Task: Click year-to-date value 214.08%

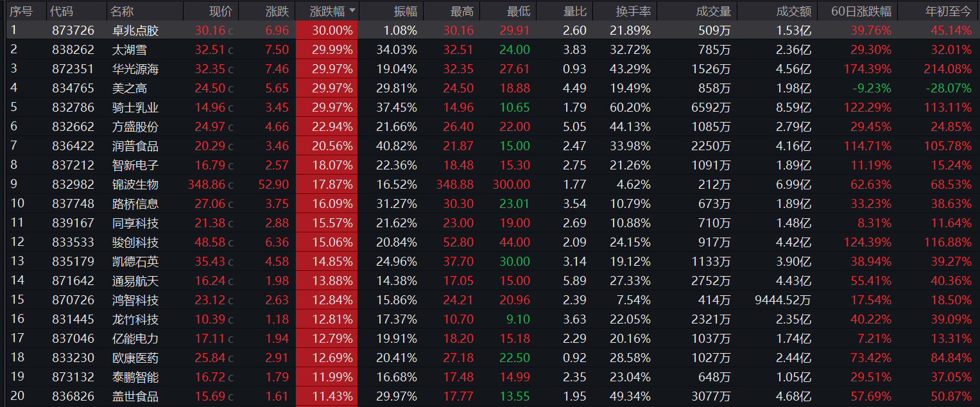Action: pos(948,69)
